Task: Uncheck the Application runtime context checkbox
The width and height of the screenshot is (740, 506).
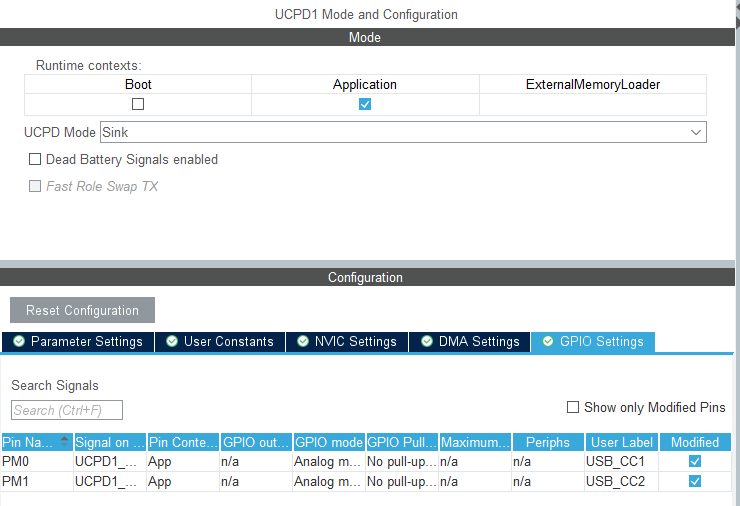Action: [365, 104]
